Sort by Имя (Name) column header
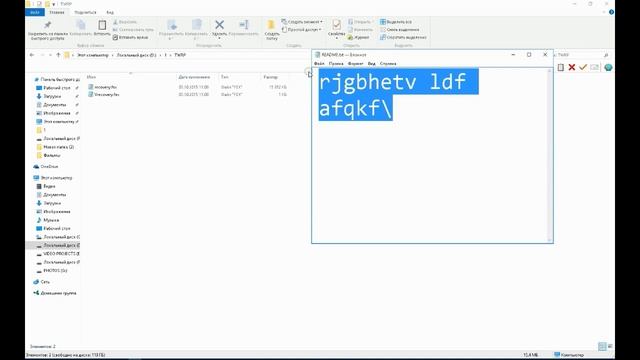The width and height of the screenshot is (640, 360). (91, 77)
